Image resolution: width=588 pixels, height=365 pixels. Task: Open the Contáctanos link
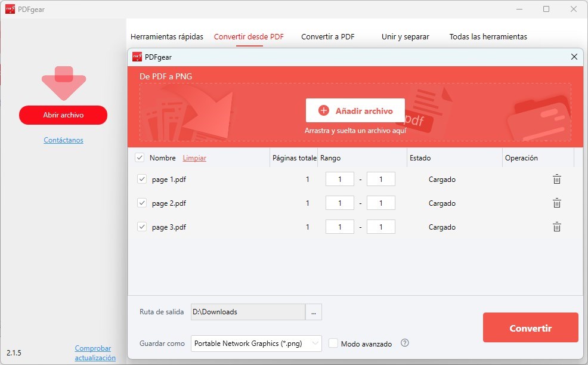pyautogui.click(x=63, y=140)
